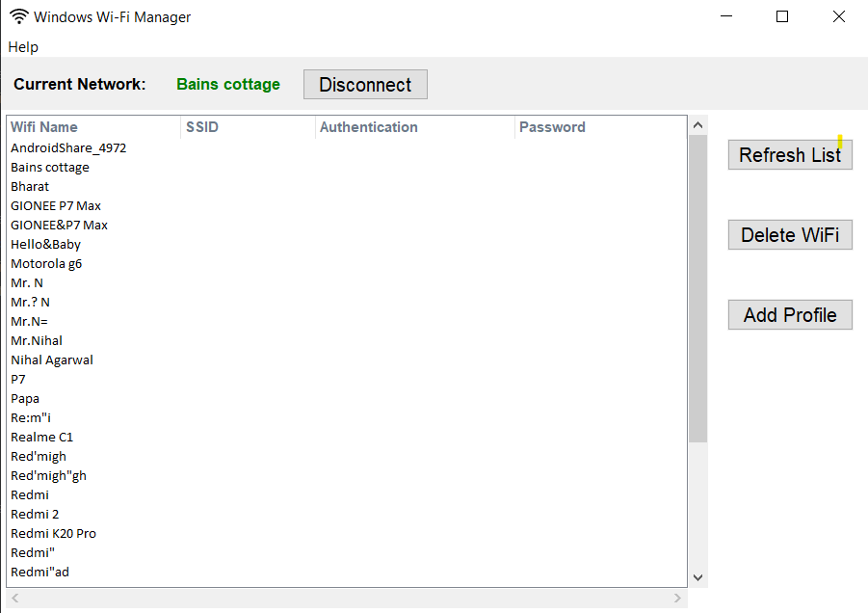Image resolution: width=868 pixels, height=613 pixels.
Task: Click the vertical scrollbar thumb
Action: click(698, 288)
